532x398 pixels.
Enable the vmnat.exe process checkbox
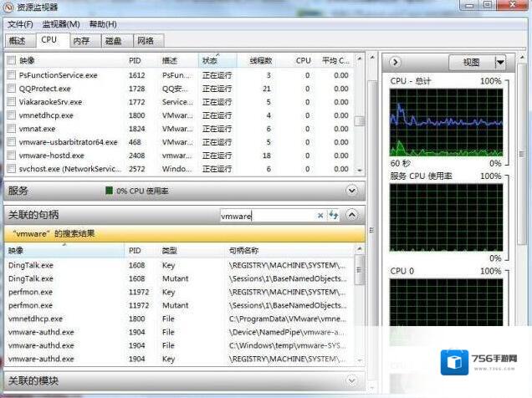(11, 129)
